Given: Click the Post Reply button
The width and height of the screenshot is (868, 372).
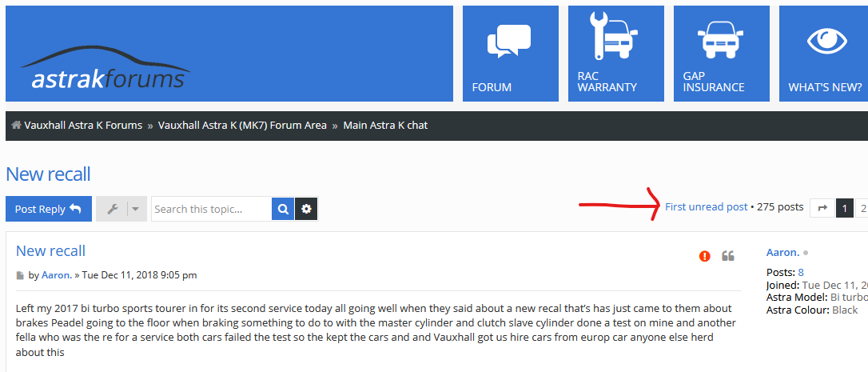Looking at the screenshot, I should (x=49, y=209).
